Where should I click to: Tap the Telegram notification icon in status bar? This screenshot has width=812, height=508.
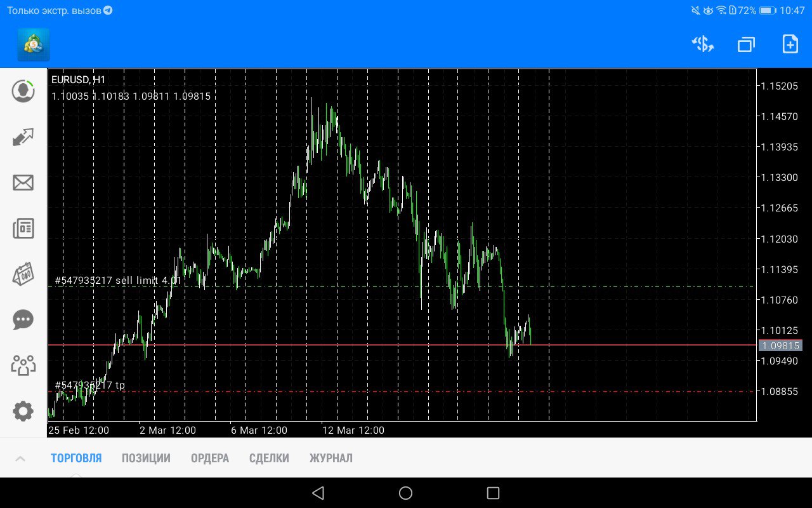click(108, 11)
